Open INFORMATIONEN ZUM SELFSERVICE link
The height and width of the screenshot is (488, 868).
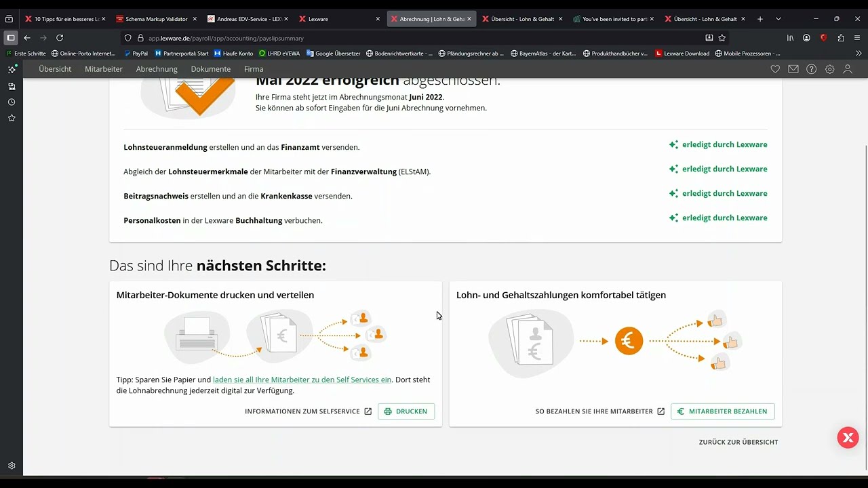[x=309, y=411]
